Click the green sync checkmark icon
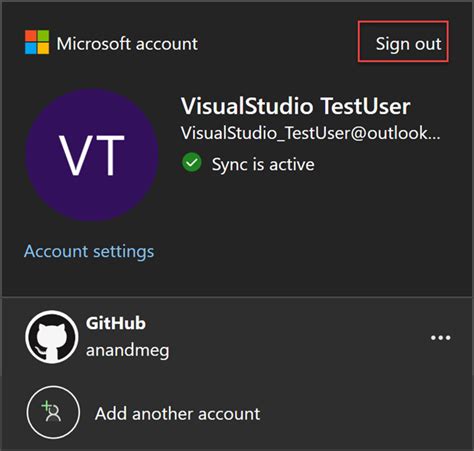474x451 pixels. [192, 163]
